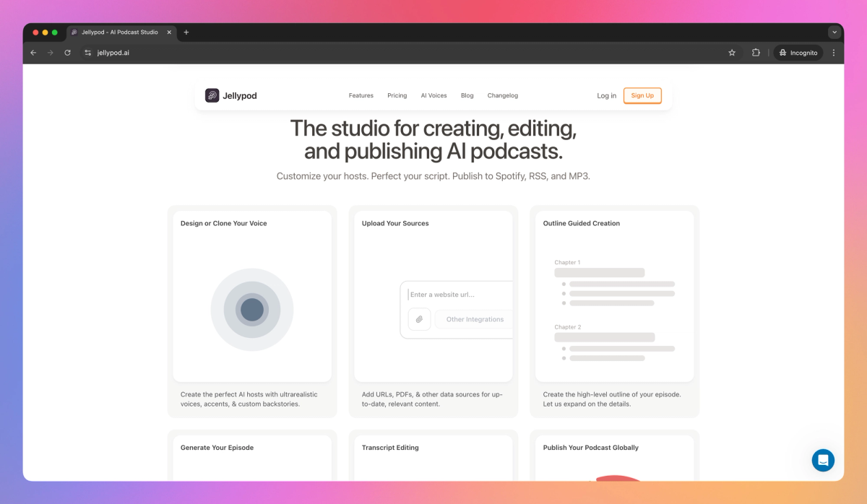867x504 pixels.
Task: Click the Design or Clone Your Voice heading
Action: (x=224, y=224)
